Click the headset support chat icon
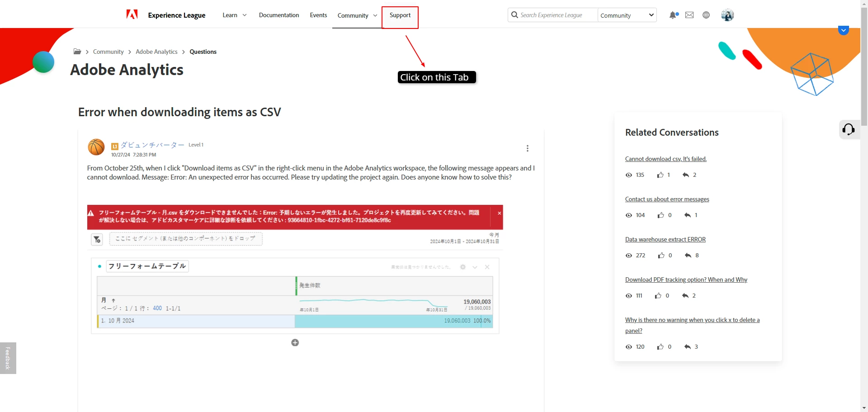The image size is (868, 412). (849, 130)
